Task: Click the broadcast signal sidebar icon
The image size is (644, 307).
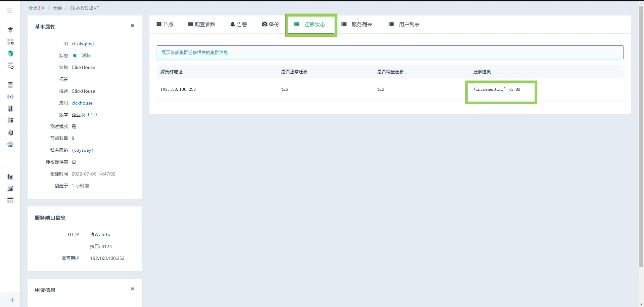Action: click(10, 97)
